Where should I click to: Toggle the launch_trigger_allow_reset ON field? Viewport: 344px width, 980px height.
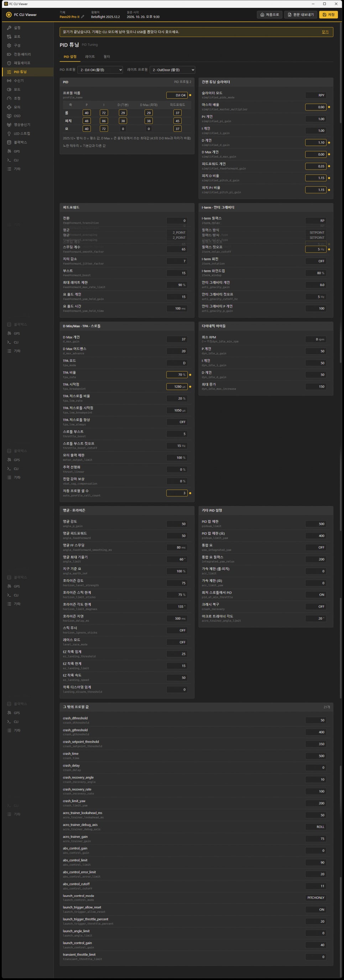(316, 909)
